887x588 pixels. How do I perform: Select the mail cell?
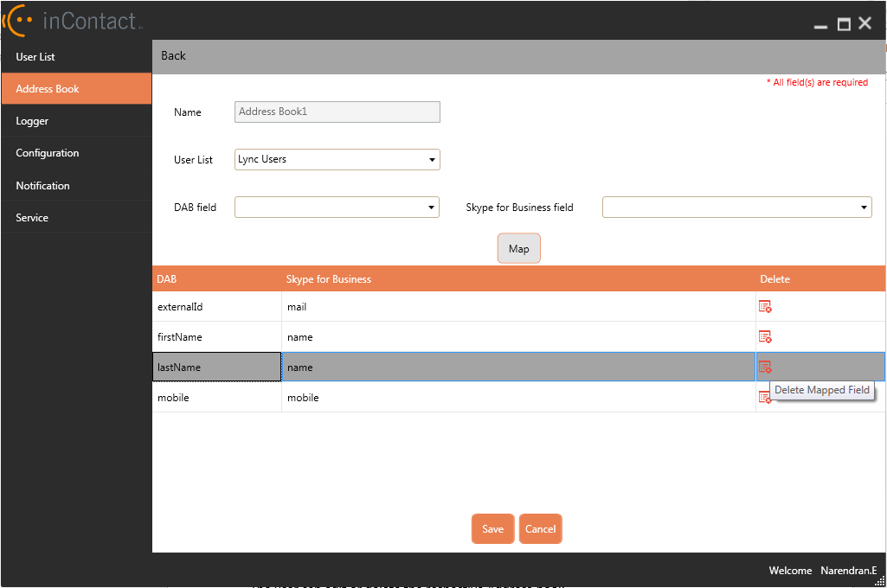(x=518, y=306)
